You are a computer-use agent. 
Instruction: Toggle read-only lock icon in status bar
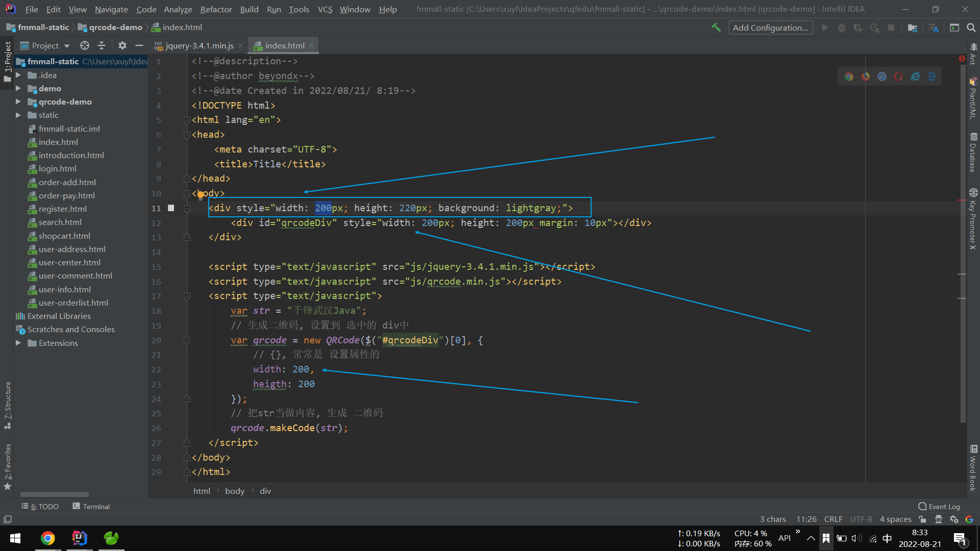tap(922, 519)
